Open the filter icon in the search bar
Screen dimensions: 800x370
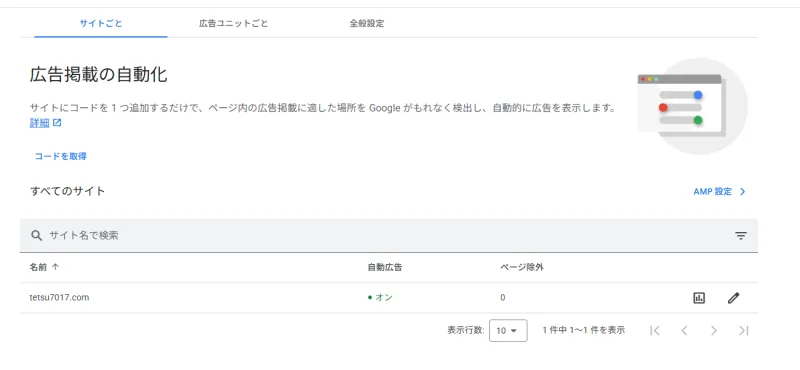click(x=741, y=235)
